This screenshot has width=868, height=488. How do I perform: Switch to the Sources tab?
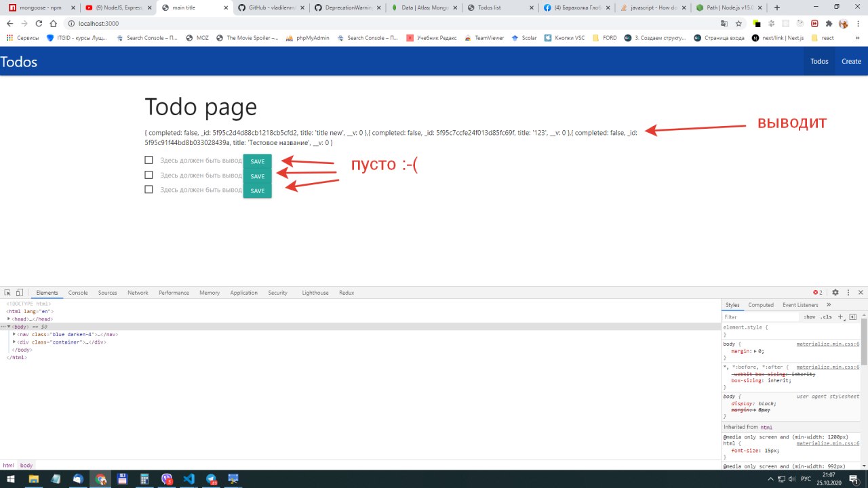click(108, 293)
